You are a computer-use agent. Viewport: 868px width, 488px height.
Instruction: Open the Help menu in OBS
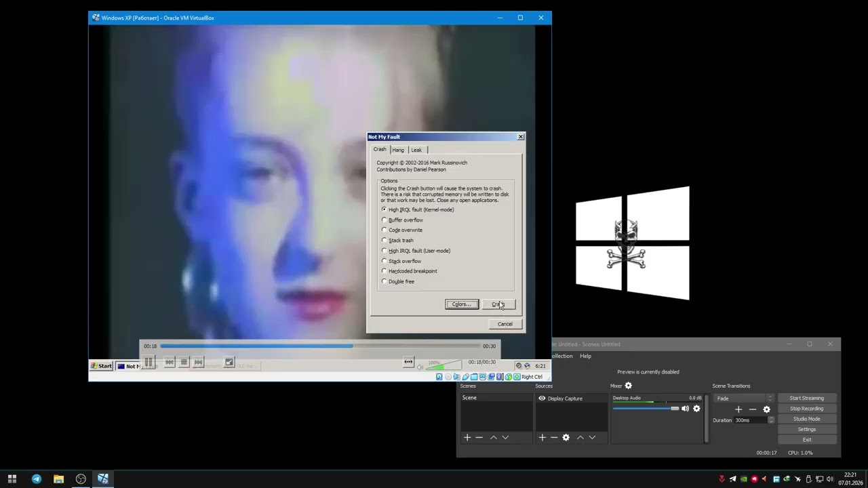point(585,356)
